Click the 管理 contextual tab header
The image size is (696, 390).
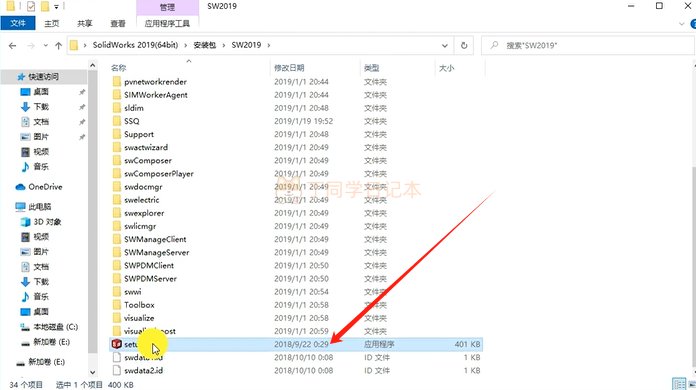(x=167, y=7)
